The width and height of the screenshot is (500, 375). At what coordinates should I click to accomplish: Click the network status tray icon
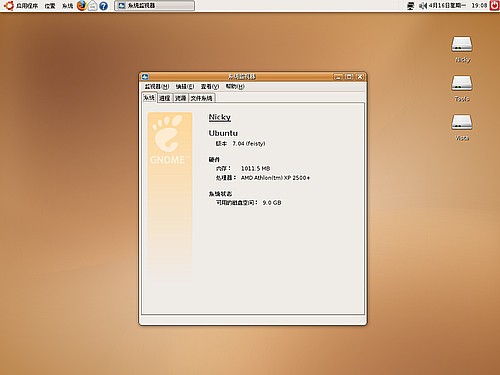click(x=411, y=6)
